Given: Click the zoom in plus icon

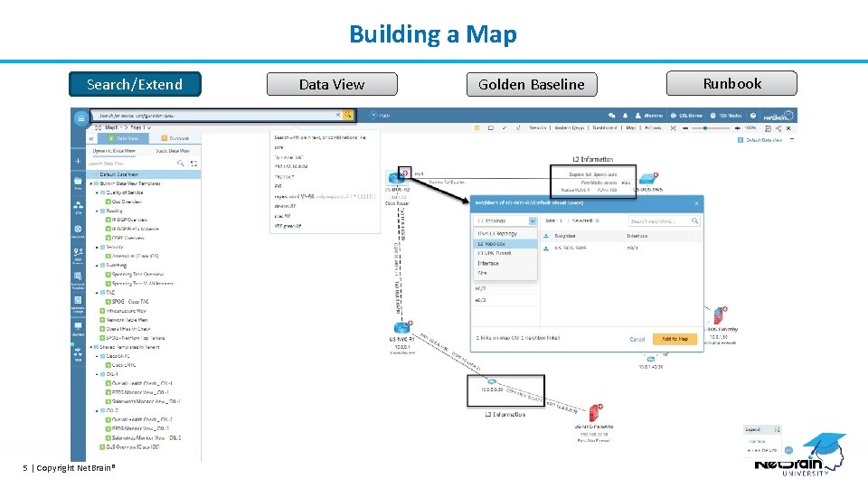Looking at the screenshot, I should [738, 127].
